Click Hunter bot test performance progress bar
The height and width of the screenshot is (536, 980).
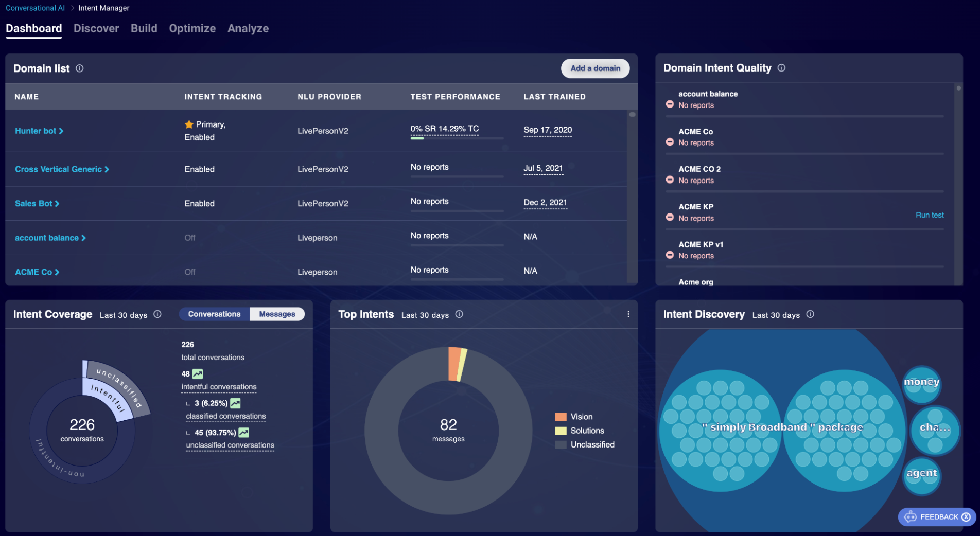click(x=457, y=138)
